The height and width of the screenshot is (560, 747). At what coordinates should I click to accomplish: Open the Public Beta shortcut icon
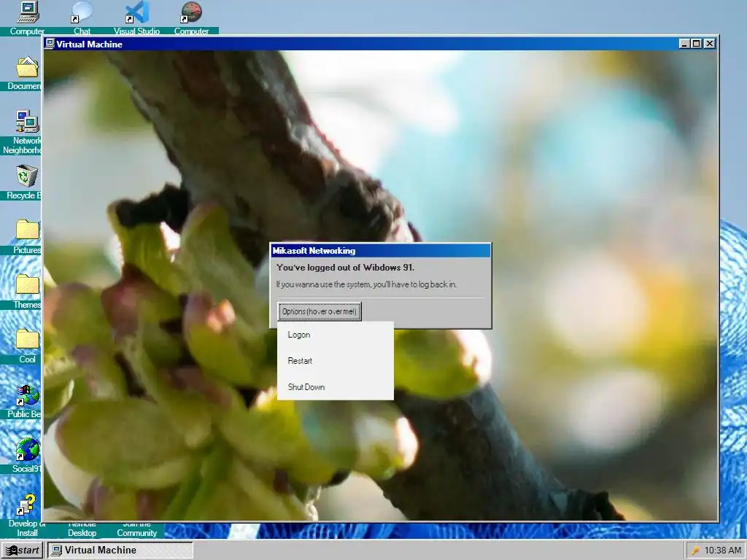[x=27, y=395]
